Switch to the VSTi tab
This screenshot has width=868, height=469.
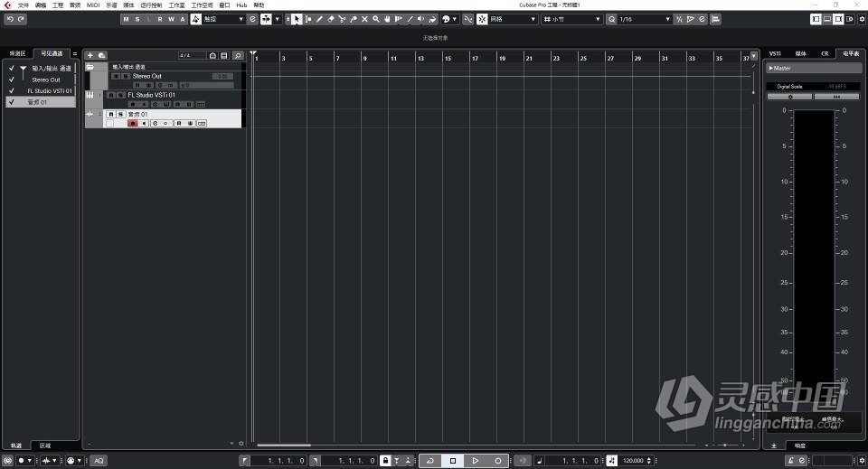[775, 53]
